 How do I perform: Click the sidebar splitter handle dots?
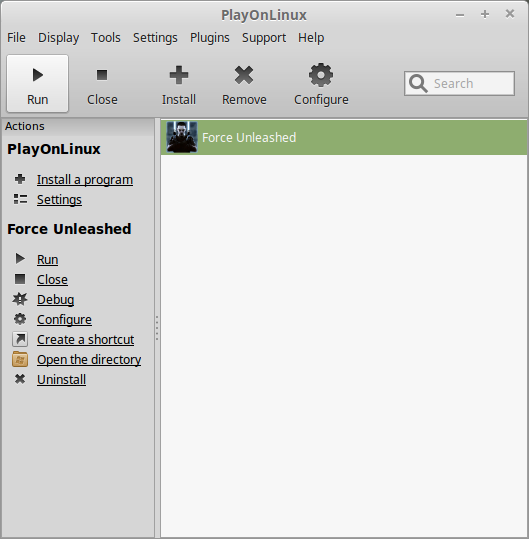[x=157, y=328]
